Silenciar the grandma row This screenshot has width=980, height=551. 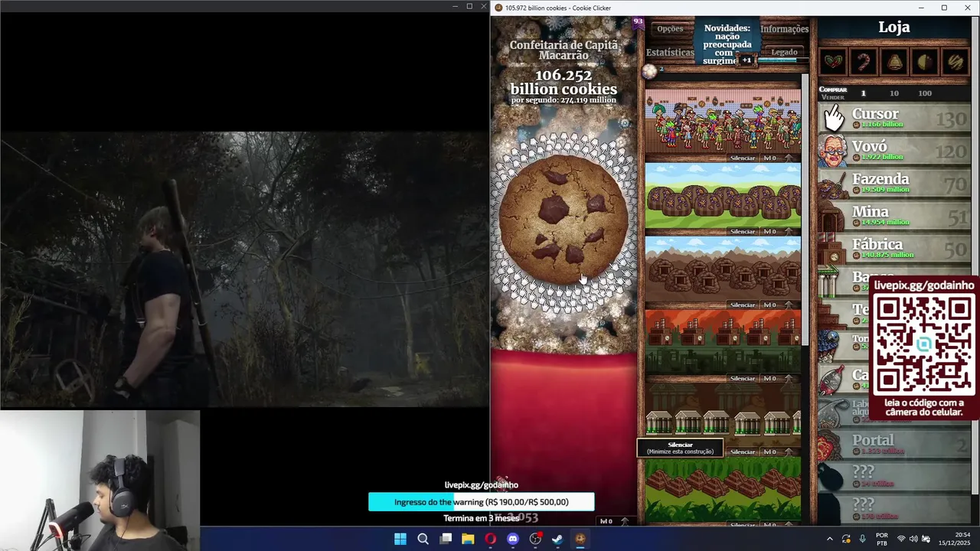pyautogui.click(x=743, y=158)
